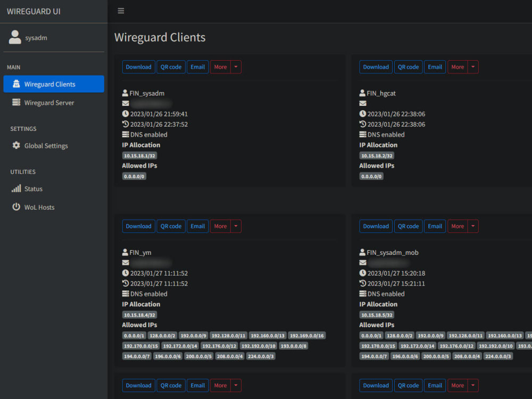Click the user icon beside FIN_sysadm
This screenshot has width=532, height=399.
click(x=126, y=93)
